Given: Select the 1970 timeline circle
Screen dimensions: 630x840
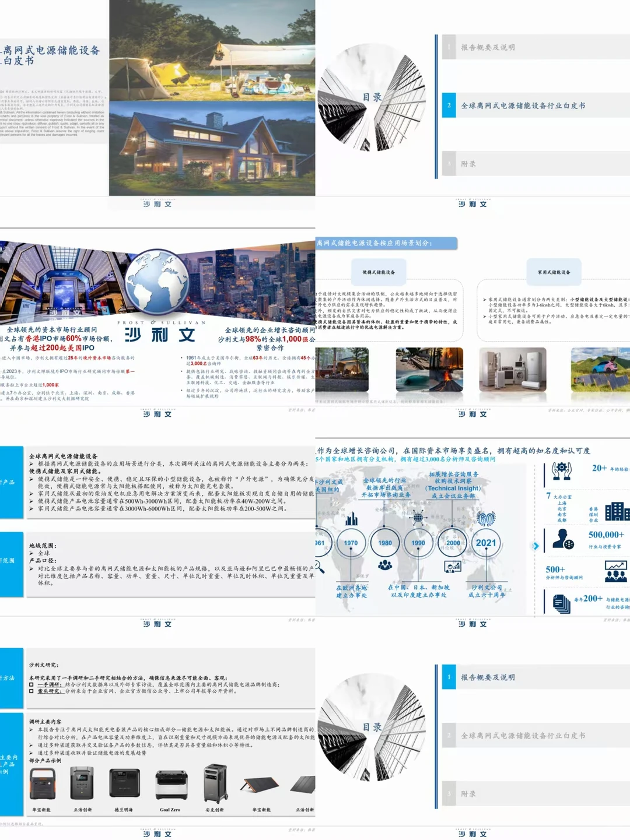Looking at the screenshot, I should (351, 543).
